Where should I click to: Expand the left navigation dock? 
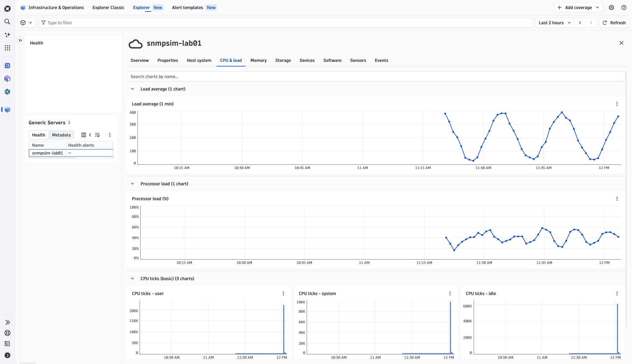coord(7,322)
